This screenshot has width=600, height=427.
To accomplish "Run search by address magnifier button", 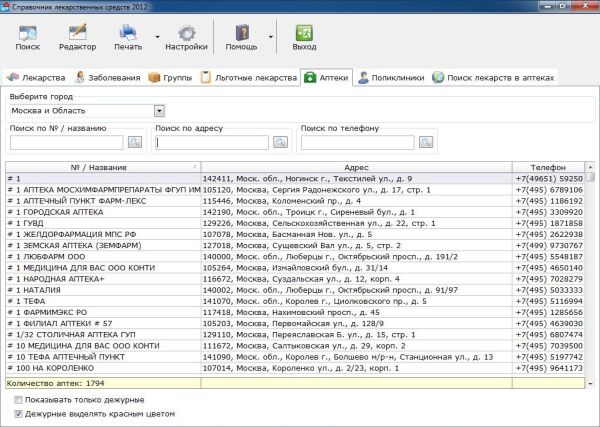I will click(x=280, y=142).
